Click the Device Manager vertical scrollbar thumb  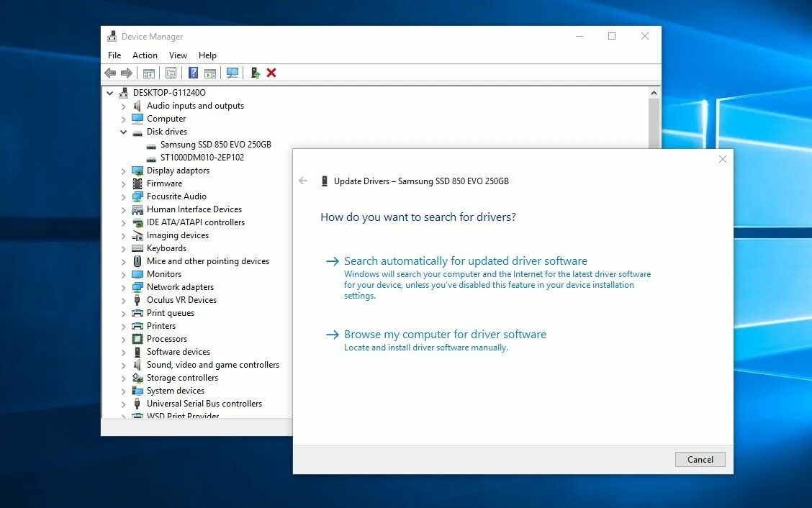coord(654,123)
